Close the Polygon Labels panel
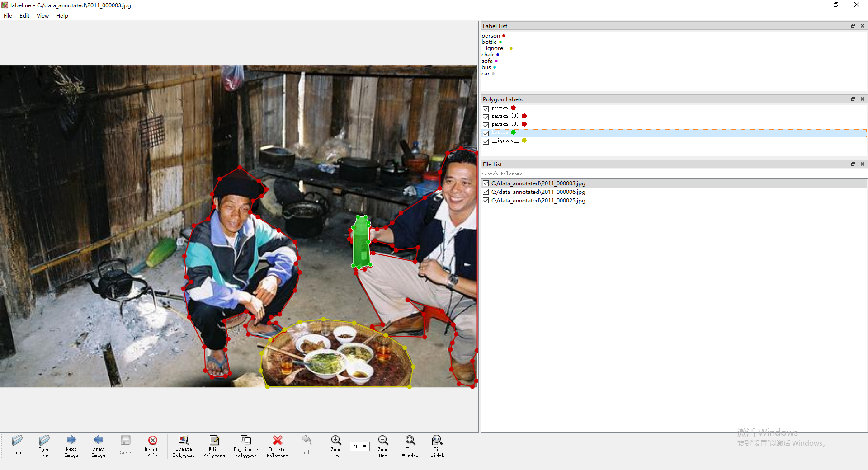 pyautogui.click(x=863, y=99)
